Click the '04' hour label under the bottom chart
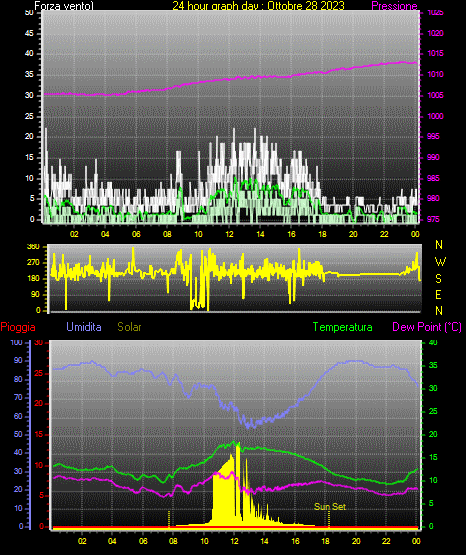 point(112,541)
